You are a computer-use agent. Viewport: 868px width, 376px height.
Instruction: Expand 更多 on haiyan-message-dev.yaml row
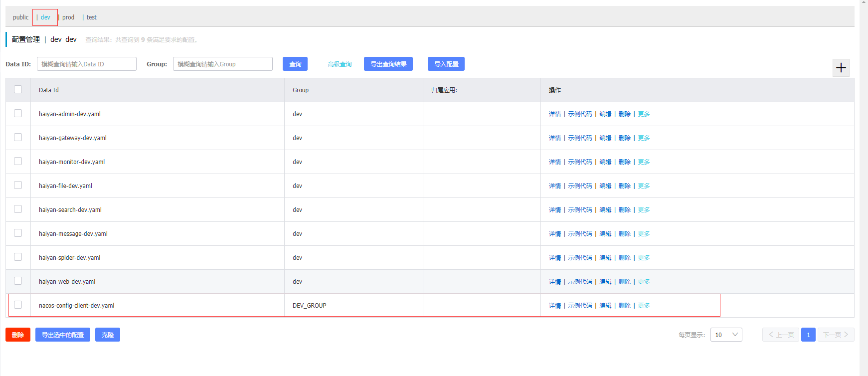tap(644, 234)
